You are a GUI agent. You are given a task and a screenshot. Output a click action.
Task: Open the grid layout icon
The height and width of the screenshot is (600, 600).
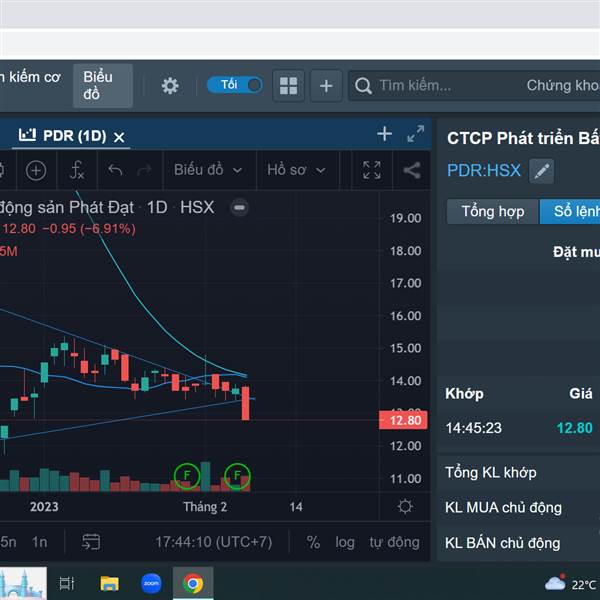coord(289,86)
